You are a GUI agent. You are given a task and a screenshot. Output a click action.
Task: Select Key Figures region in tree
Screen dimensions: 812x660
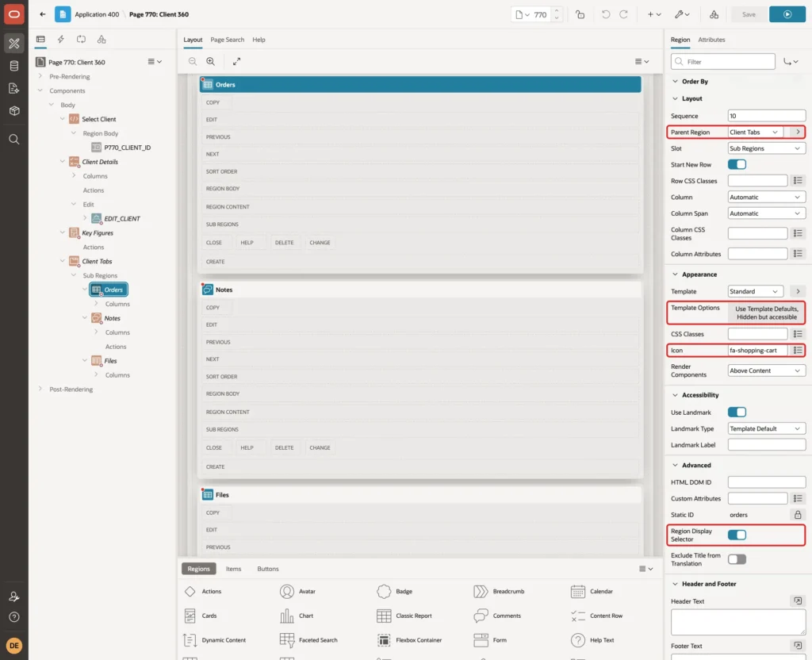pyautogui.click(x=98, y=233)
